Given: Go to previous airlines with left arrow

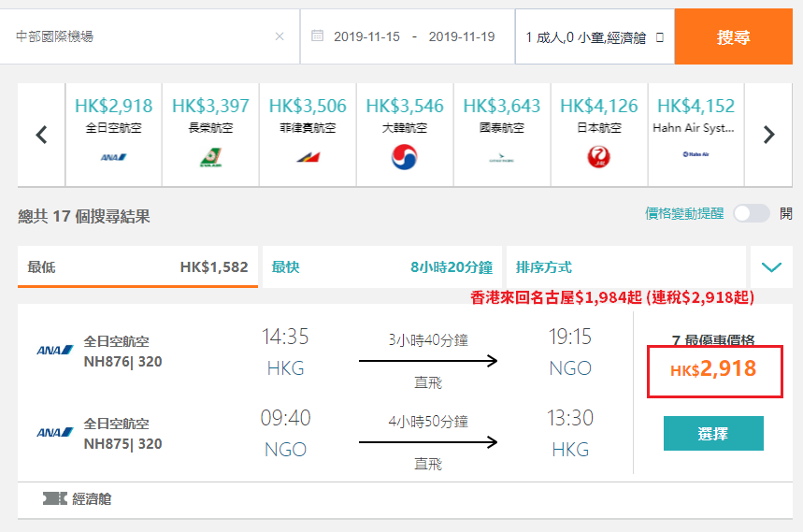Looking at the screenshot, I should tap(41, 135).
